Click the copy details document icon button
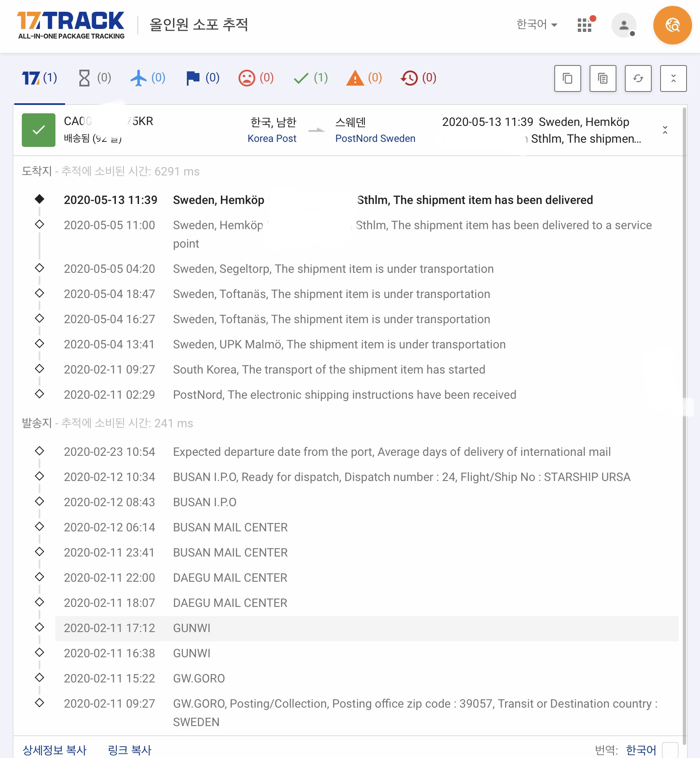 pyautogui.click(x=603, y=78)
